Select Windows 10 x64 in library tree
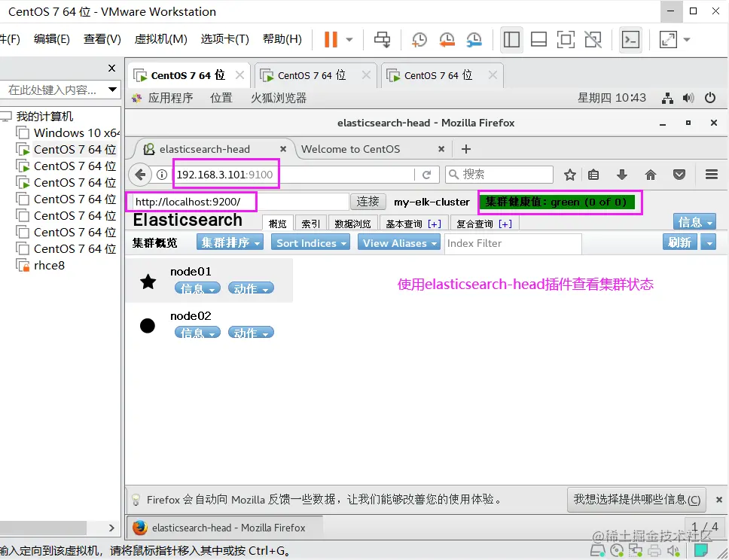The height and width of the screenshot is (560, 729). [68, 133]
